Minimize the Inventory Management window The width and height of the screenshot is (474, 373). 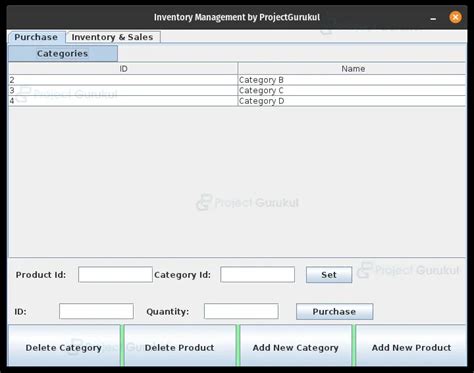[433, 18]
